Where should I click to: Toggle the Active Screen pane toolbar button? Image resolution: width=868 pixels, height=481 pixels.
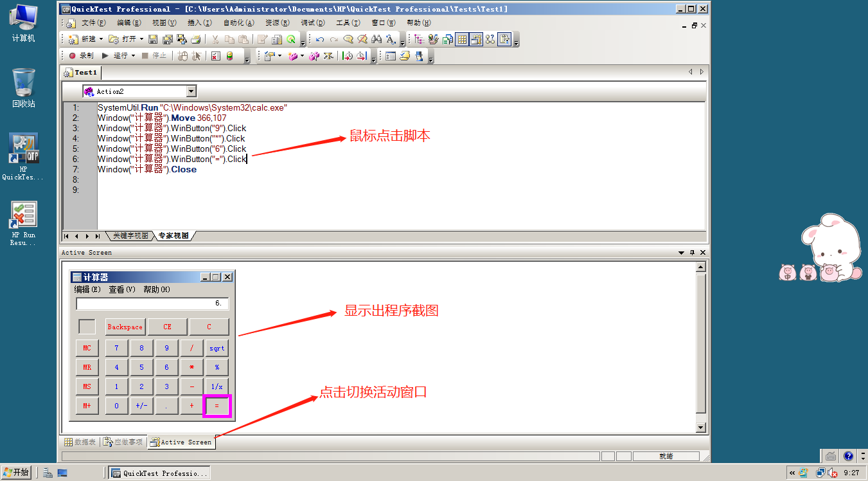coord(476,39)
